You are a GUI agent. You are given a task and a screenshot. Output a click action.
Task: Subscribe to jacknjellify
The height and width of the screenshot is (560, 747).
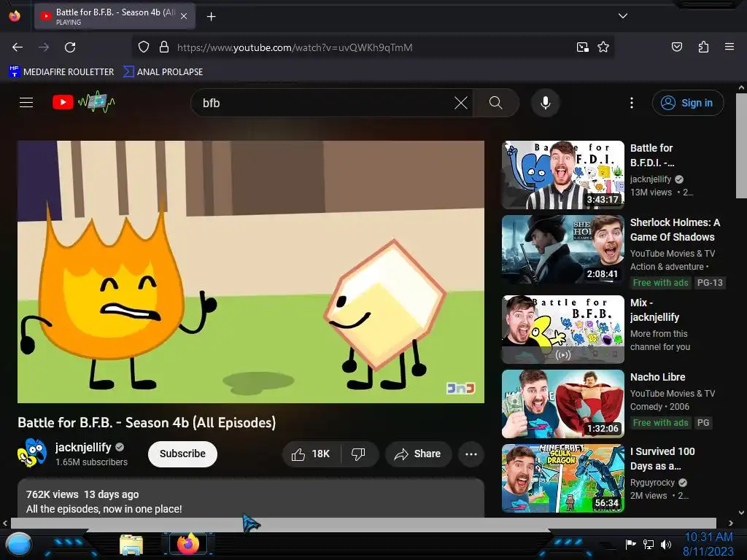click(182, 454)
